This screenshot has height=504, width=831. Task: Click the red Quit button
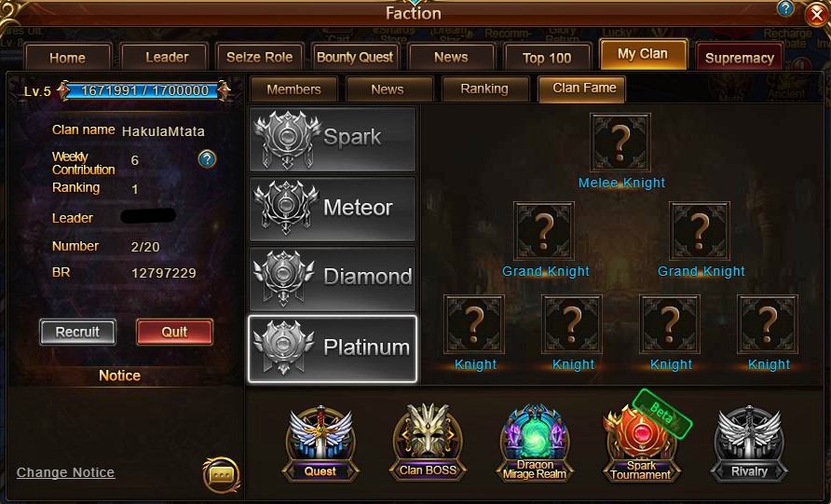tap(174, 332)
